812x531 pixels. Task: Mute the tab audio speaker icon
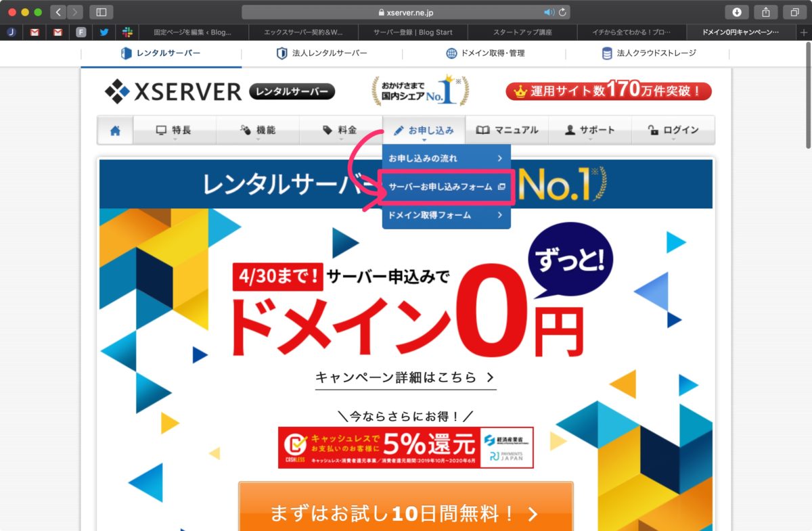[x=549, y=12]
